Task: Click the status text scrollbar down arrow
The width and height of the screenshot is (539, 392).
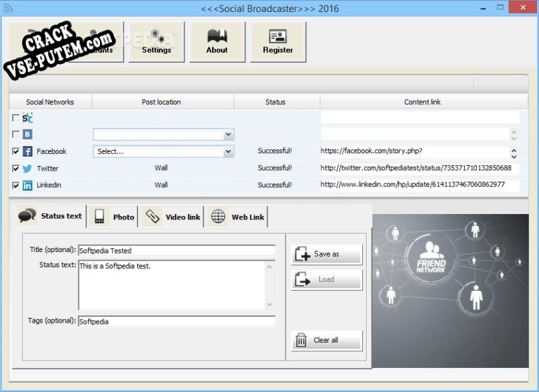Action: click(x=269, y=305)
